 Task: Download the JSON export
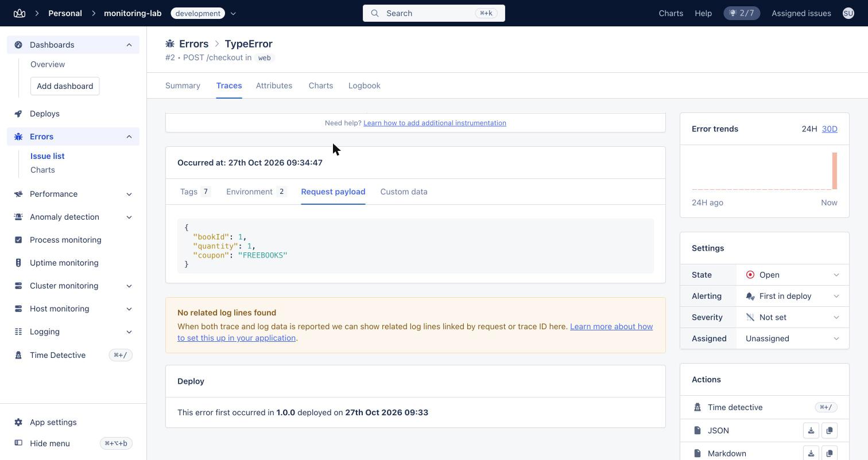point(811,431)
